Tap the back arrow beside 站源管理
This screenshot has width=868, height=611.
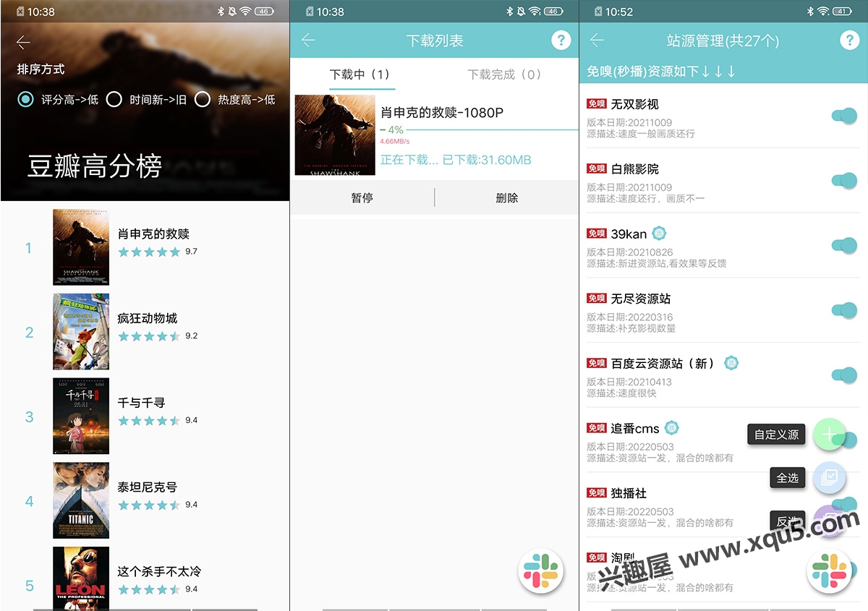click(x=597, y=40)
